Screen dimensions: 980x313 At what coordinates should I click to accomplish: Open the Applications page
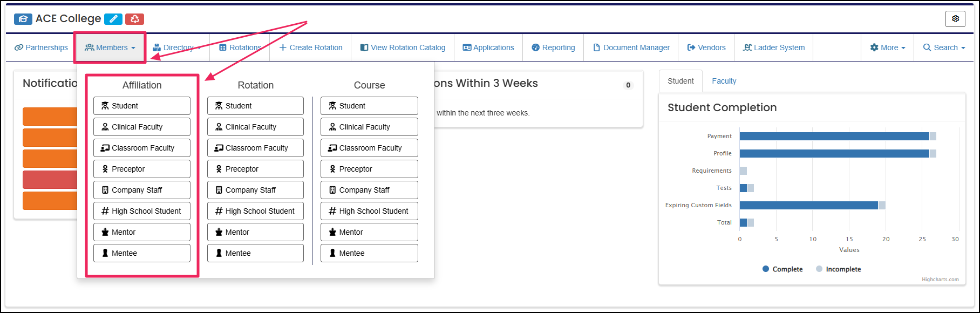488,47
